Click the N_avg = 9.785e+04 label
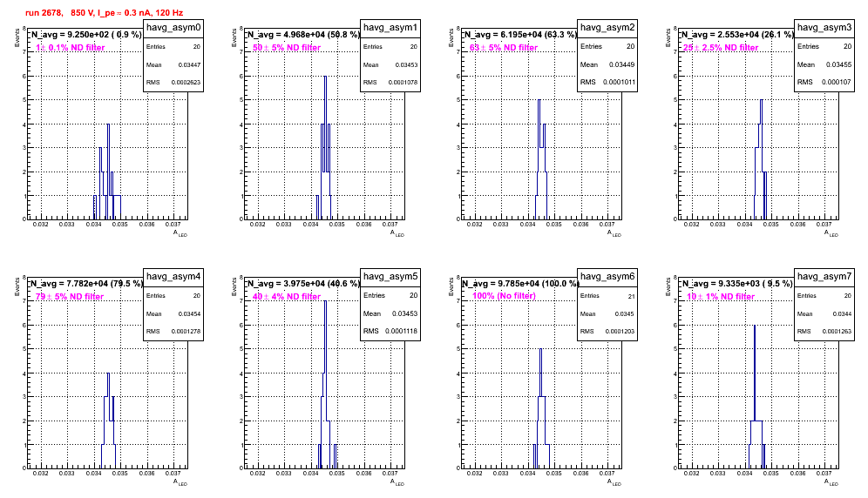 coord(519,283)
